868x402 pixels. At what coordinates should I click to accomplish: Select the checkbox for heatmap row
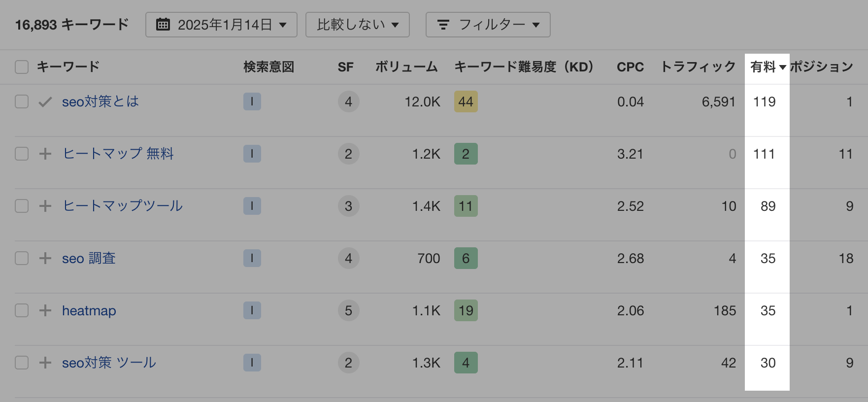tap(22, 310)
